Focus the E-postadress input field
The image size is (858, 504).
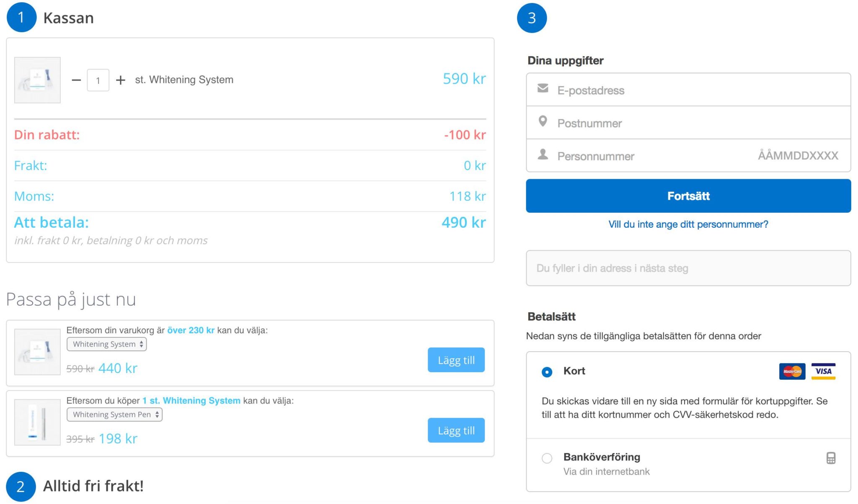(695, 90)
